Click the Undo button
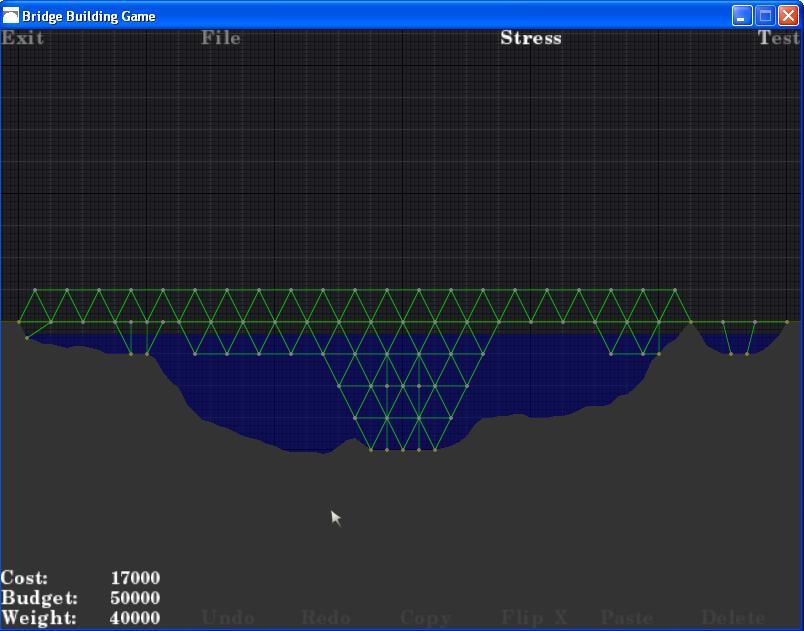The height and width of the screenshot is (631, 804). coord(228,618)
